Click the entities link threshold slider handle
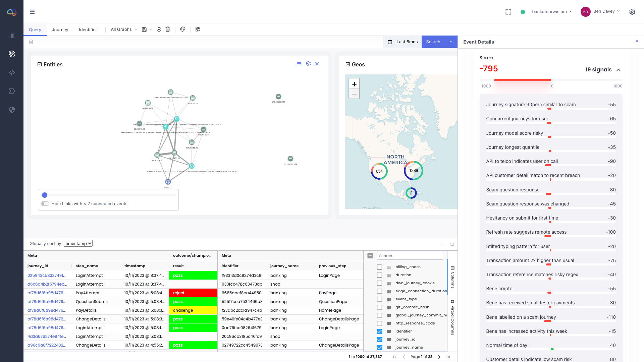The image size is (644, 362). [x=45, y=195]
